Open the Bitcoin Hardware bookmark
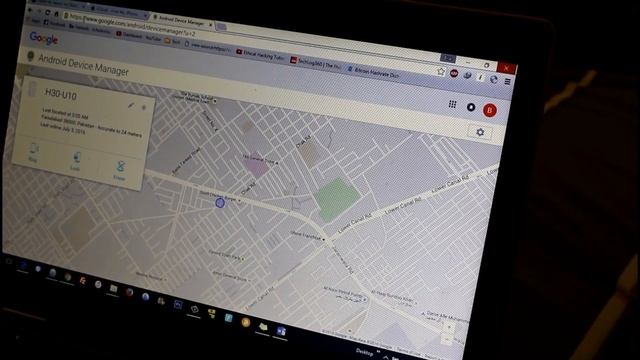Screen dimensions: 640x360 [x=373, y=73]
